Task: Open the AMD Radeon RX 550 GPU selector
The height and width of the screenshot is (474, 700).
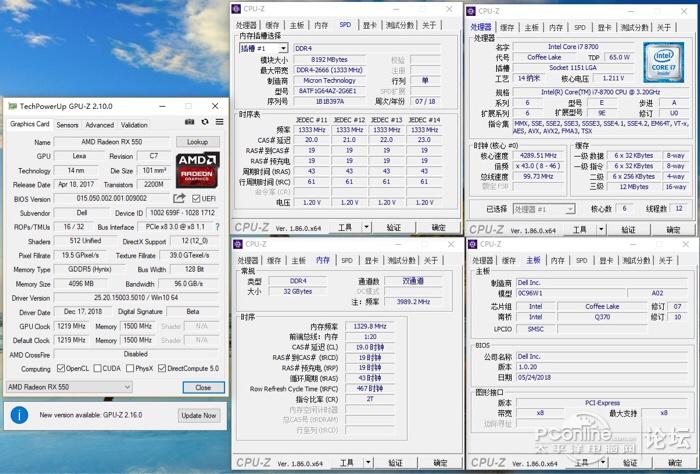Action: point(69,387)
